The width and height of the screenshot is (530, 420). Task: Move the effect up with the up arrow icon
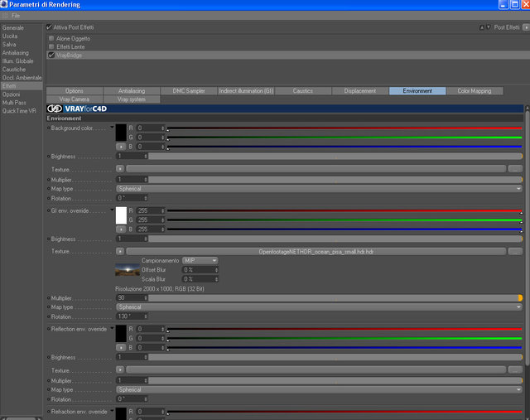482,27
